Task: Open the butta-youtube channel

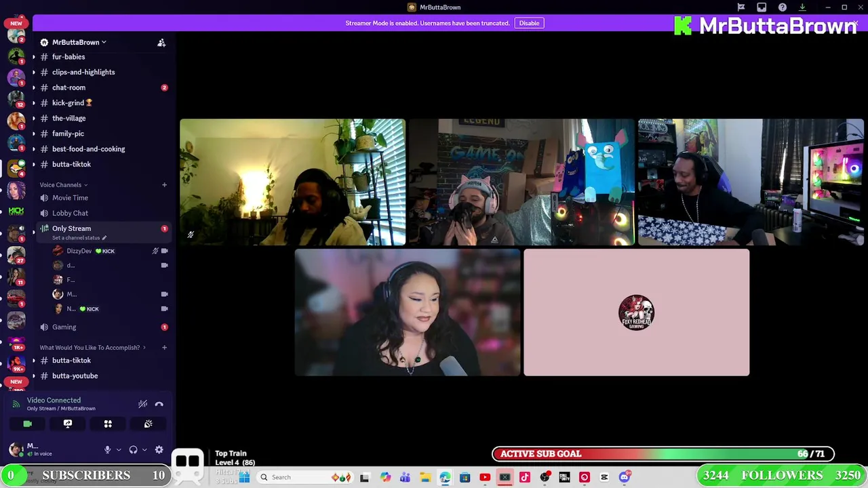Action: click(x=75, y=375)
